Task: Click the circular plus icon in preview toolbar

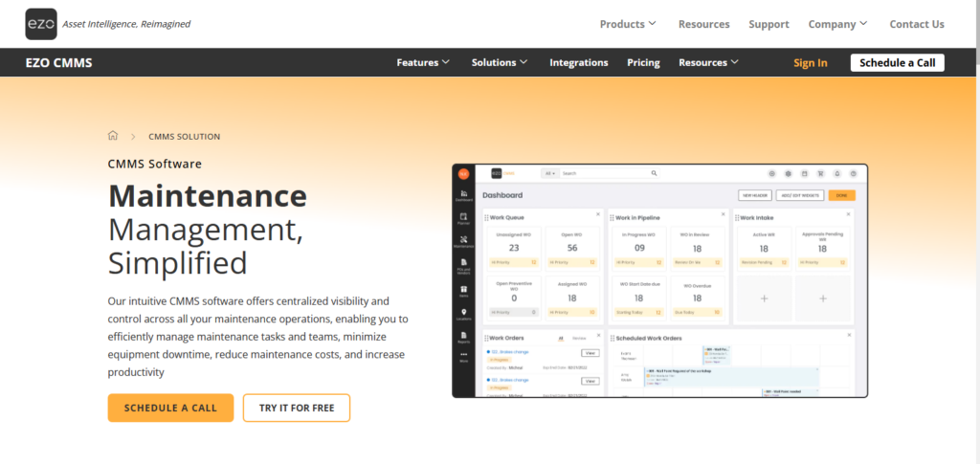Action: 772,173
